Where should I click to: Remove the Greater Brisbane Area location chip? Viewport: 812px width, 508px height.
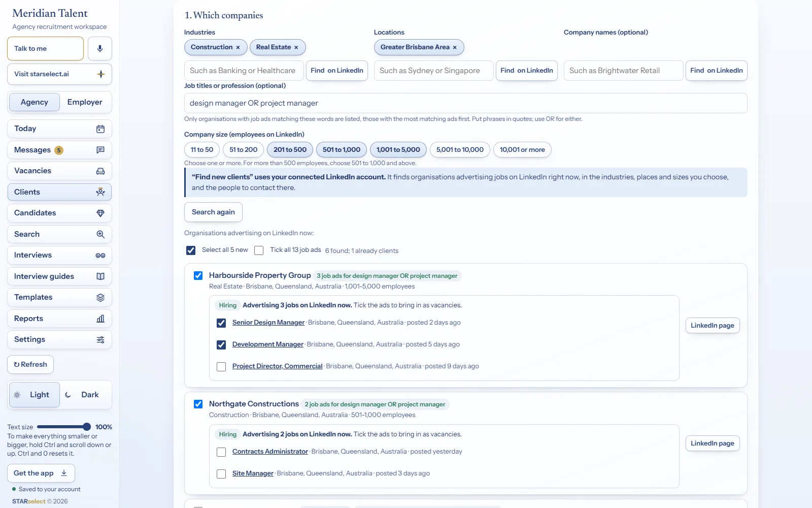coord(455,47)
